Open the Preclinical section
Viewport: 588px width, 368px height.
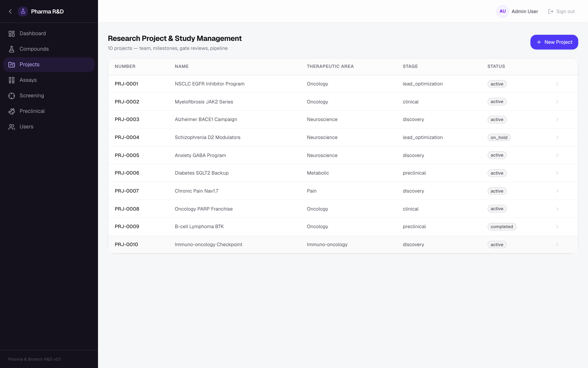tap(49, 111)
